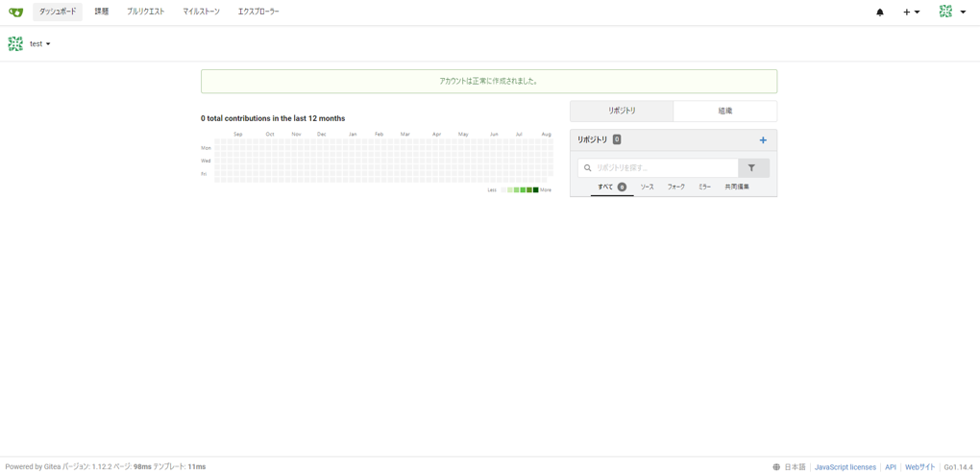Screen dimensions: 980x475
Task: Select the フォーク repository filter tab
Action: (x=675, y=187)
